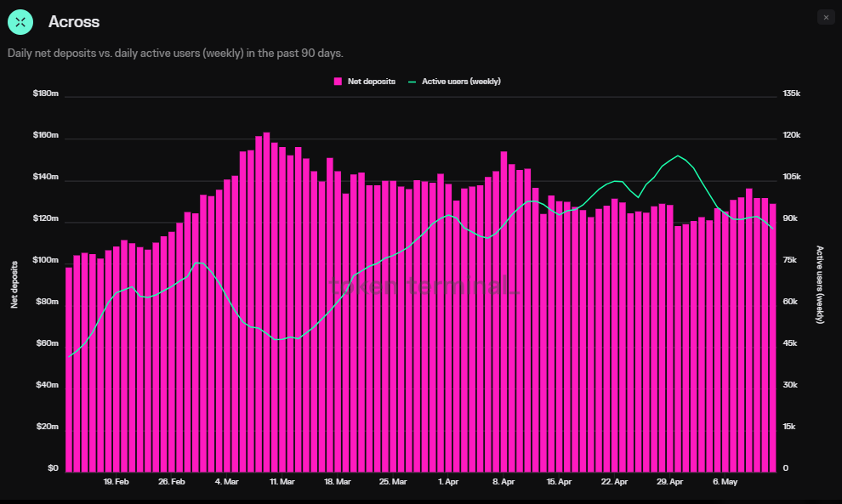
Task: Click the 25. Mar date label
Action: [393, 482]
